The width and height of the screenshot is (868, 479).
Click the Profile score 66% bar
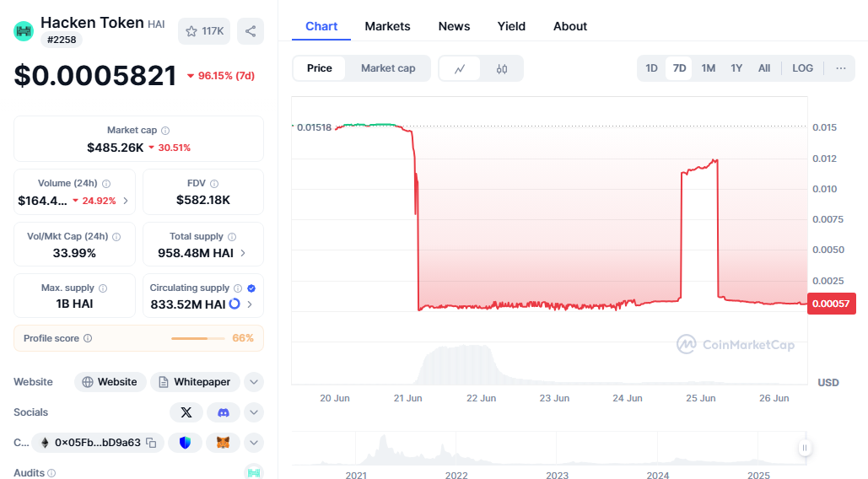197,338
